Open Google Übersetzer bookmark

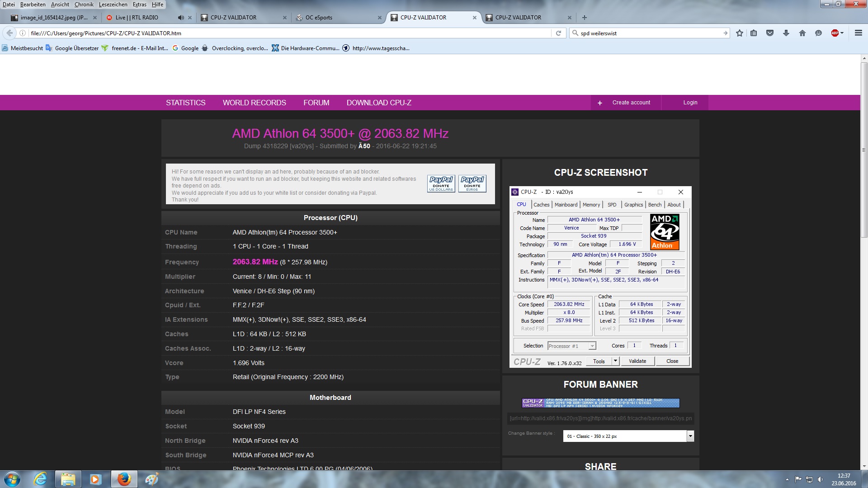pyautogui.click(x=72, y=48)
